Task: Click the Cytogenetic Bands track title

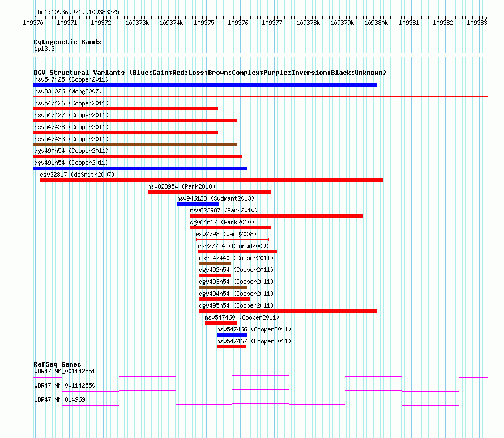Action: click(x=67, y=42)
